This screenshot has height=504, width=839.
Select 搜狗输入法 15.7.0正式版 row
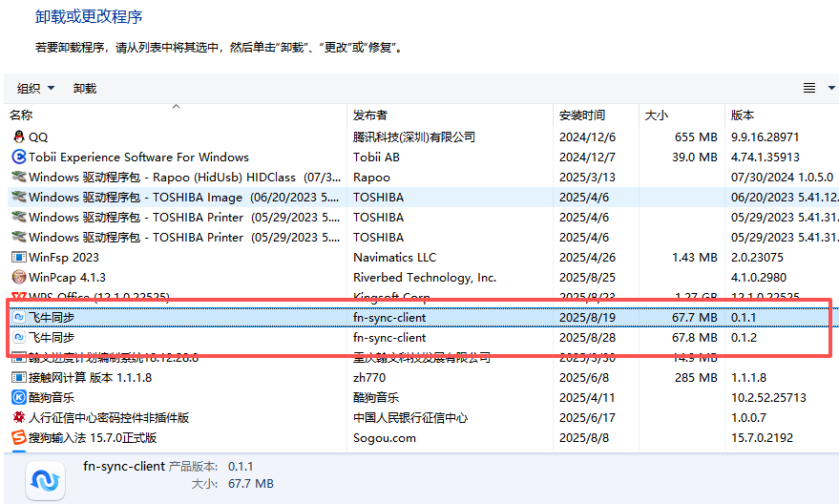[423, 437]
